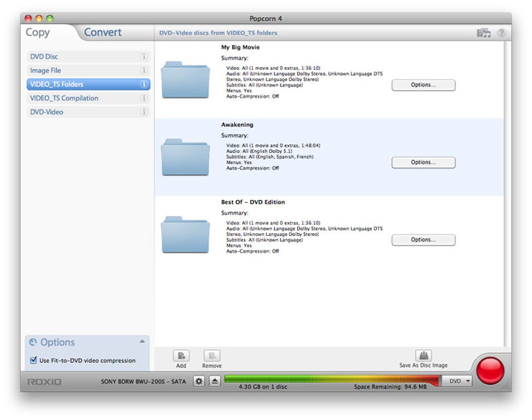The width and height of the screenshot is (532, 420).
Task: Select VIDEO_TS Folders project type
Action: pyautogui.click(x=88, y=84)
